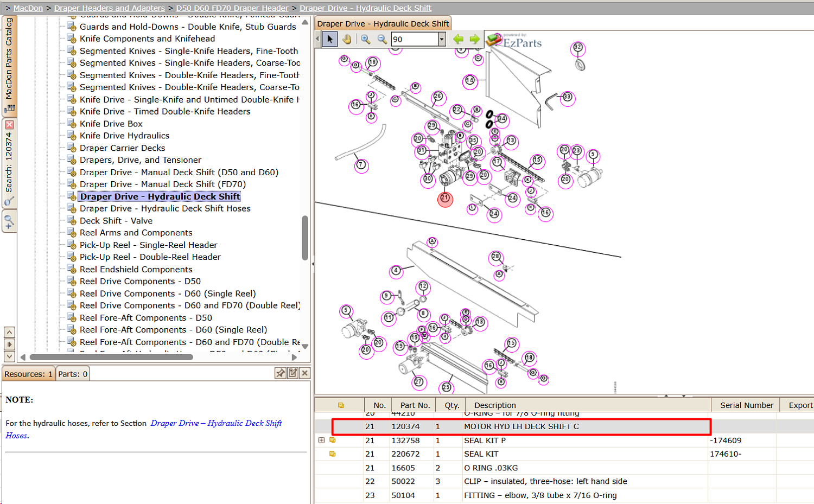This screenshot has width=814, height=504.
Task: Select the Draper Drive - Hydraulic Deck Shift diagram tab
Action: pyautogui.click(x=383, y=24)
